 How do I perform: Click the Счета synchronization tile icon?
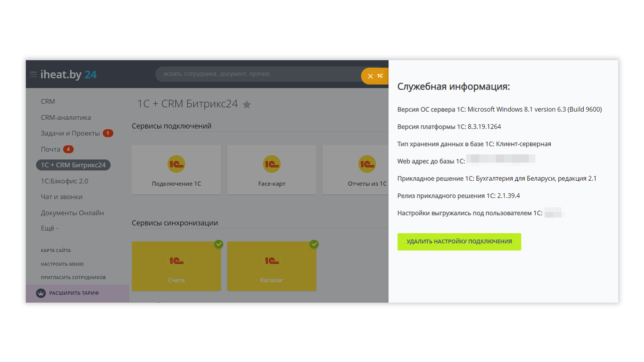pos(176,261)
